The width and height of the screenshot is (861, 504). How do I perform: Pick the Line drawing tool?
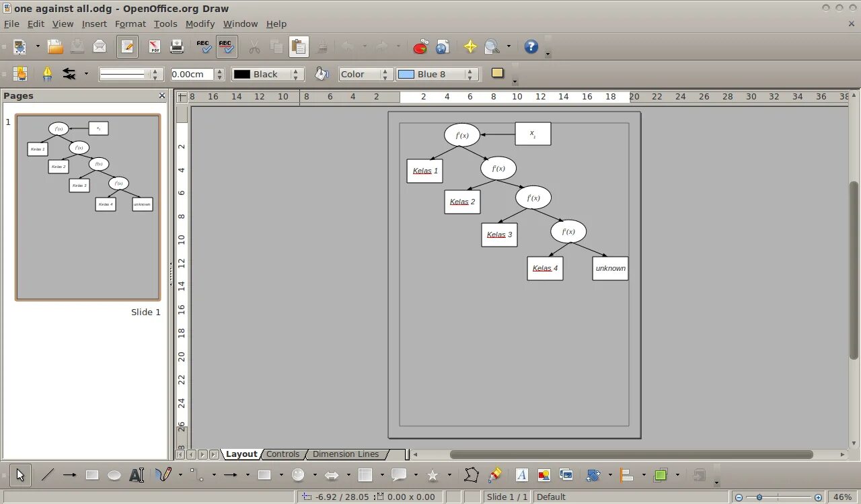(x=47, y=475)
